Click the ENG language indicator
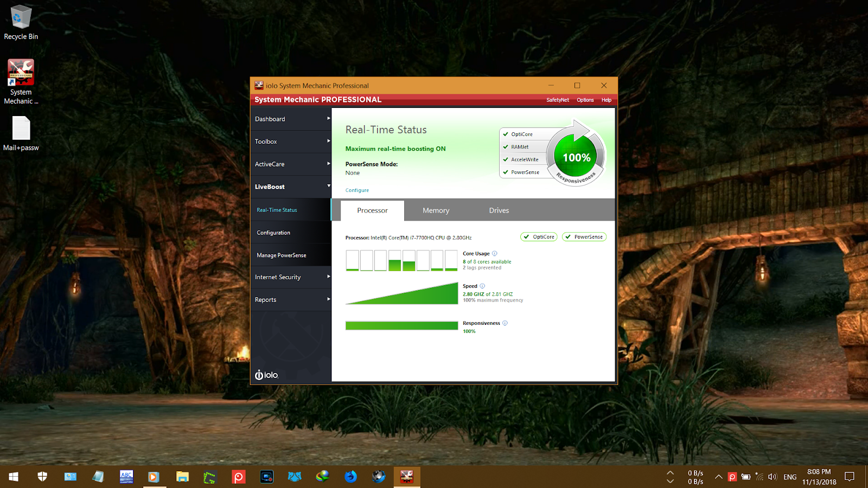 [x=790, y=477]
